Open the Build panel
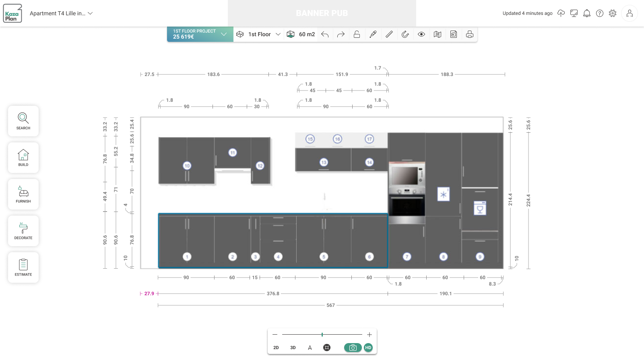This screenshot has height=362, width=644. 23,158
